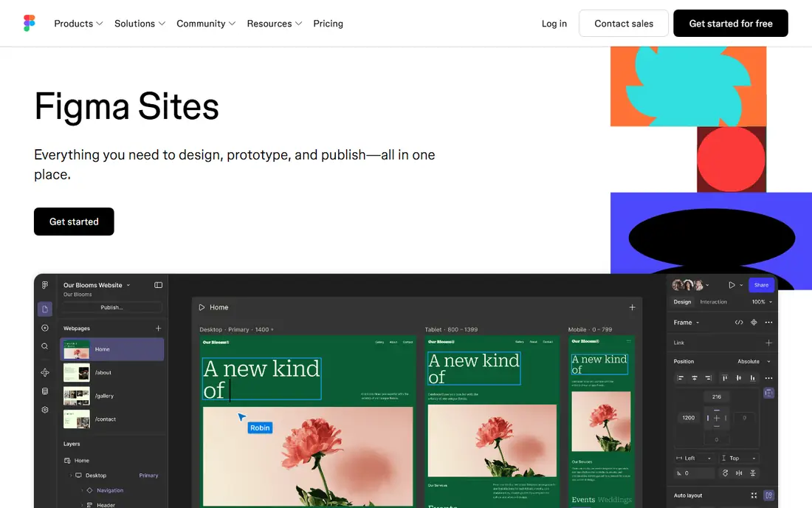
Task: Select the pages file icon in the left rail
Action: point(45,309)
